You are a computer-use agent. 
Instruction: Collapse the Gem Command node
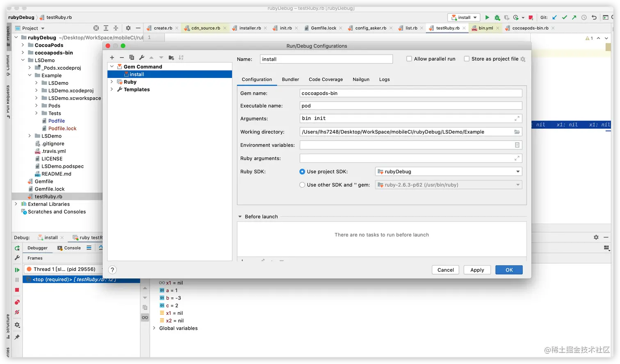112,67
